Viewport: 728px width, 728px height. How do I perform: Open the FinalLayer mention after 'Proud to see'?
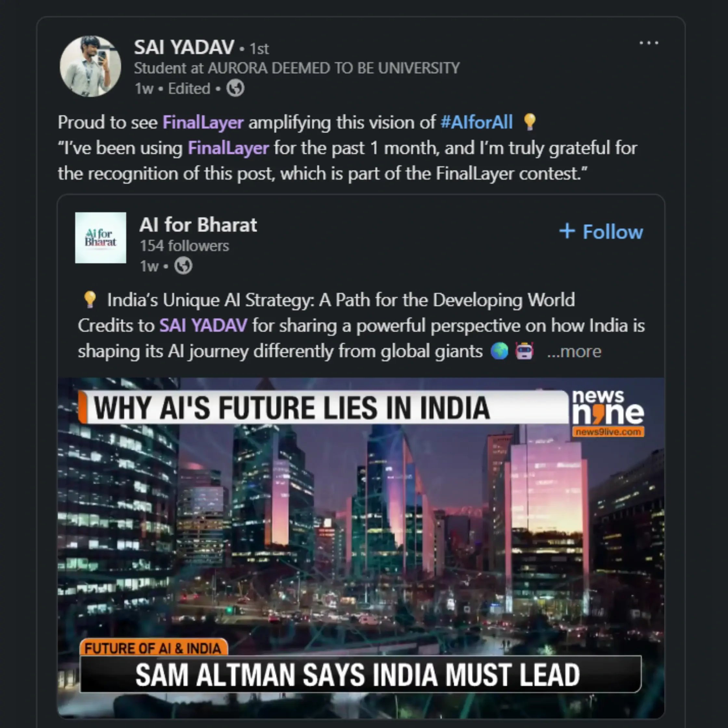pos(203,123)
